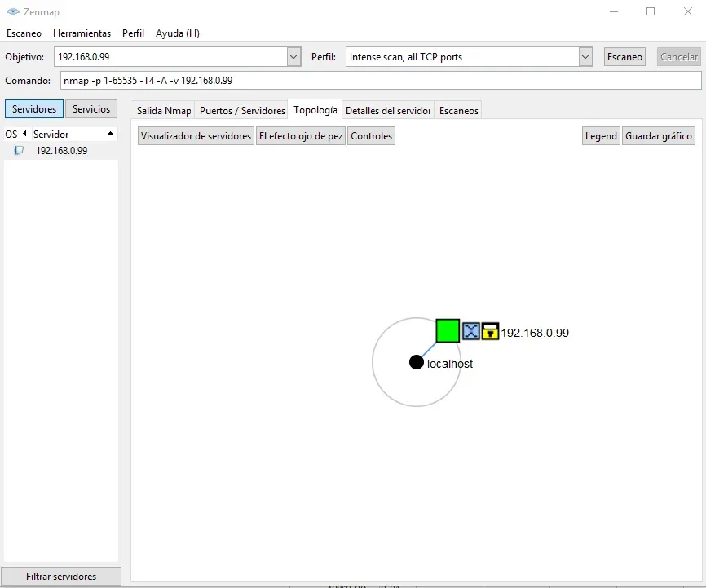The width and height of the screenshot is (706, 588).
Task: Sort hosts by the Servidor column arrow
Action: pos(110,134)
